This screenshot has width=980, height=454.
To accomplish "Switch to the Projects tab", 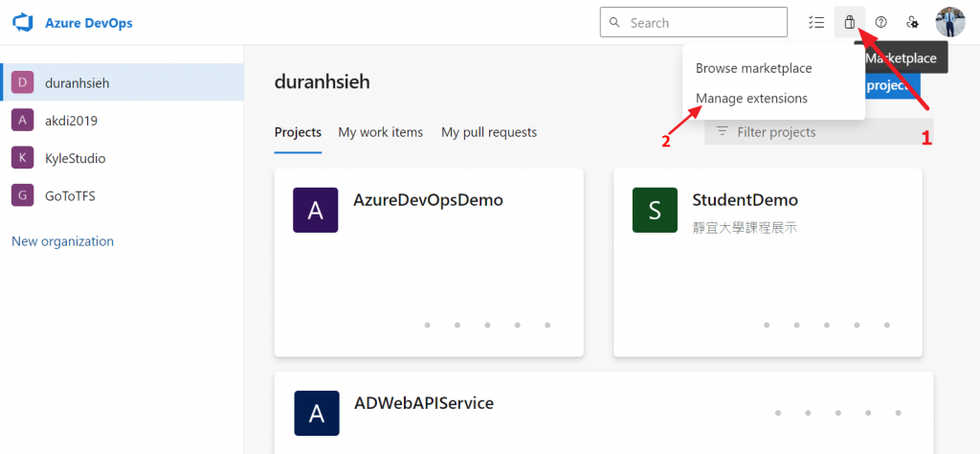I will 299,132.
